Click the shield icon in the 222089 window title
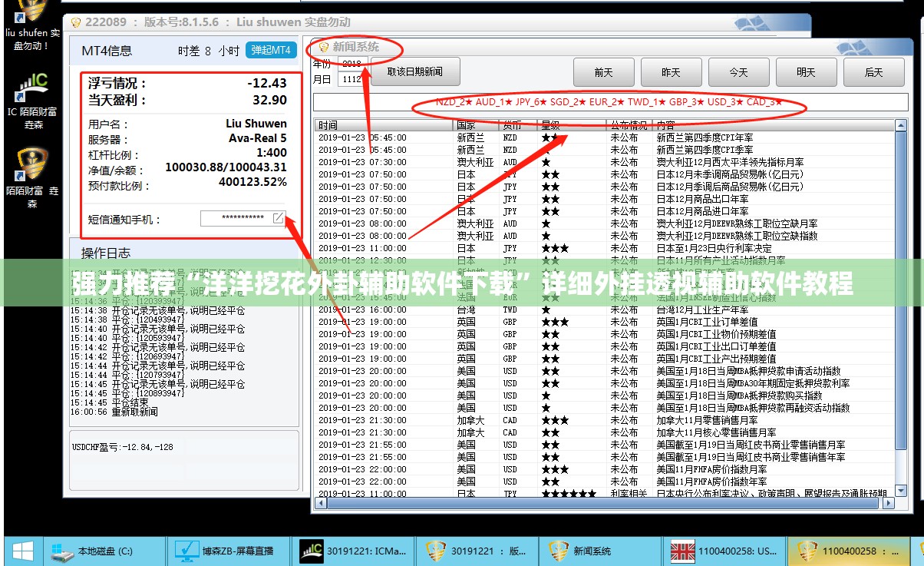 [x=75, y=22]
